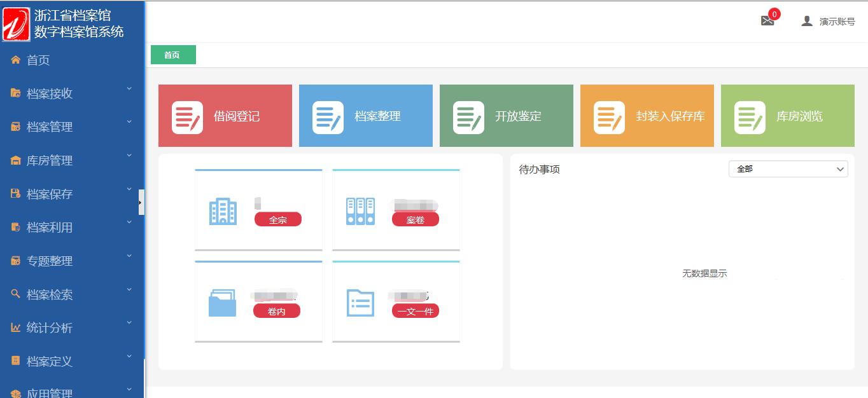Click the 开放鉴定 notepad icon

tap(468, 118)
